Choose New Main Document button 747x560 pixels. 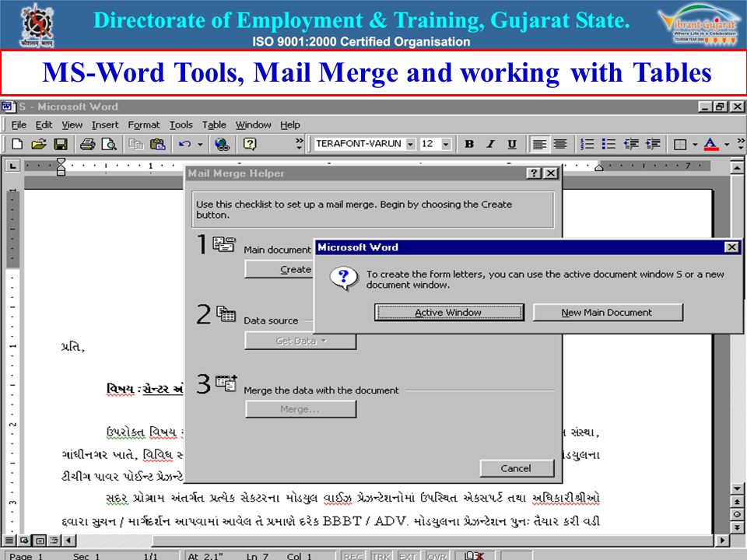(x=608, y=313)
